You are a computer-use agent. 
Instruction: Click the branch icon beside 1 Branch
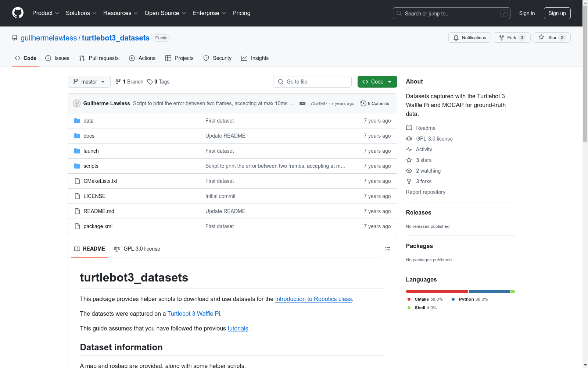pyautogui.click(x=118, y=82)
